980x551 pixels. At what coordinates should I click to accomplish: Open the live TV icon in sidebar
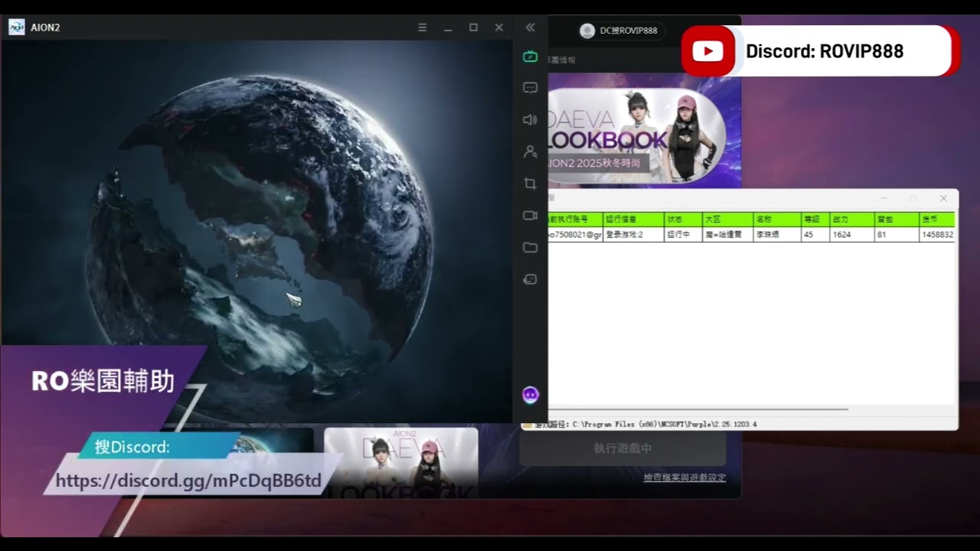pos(530,57)
